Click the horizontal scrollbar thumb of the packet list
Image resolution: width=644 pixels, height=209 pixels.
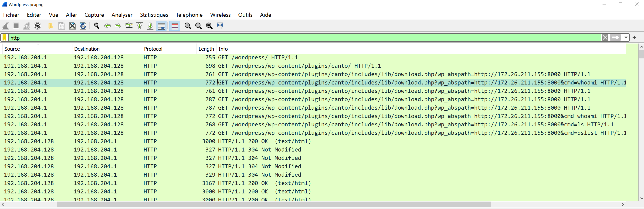pos(274,205)
